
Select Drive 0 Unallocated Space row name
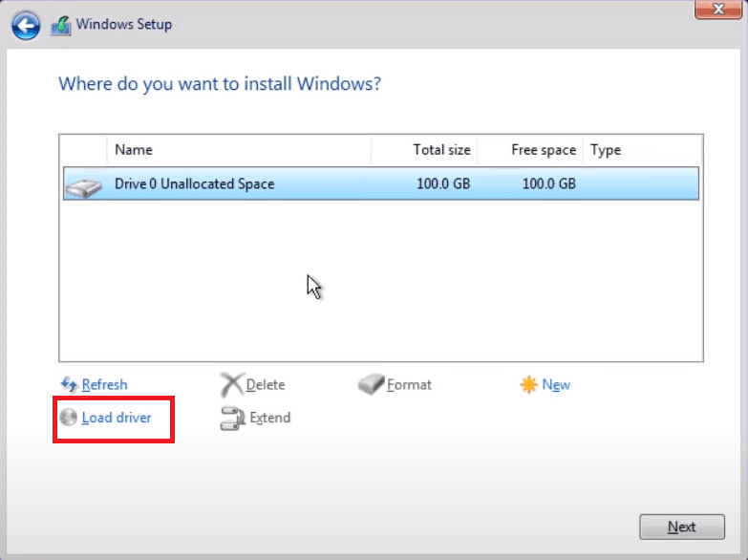[195, 183]
